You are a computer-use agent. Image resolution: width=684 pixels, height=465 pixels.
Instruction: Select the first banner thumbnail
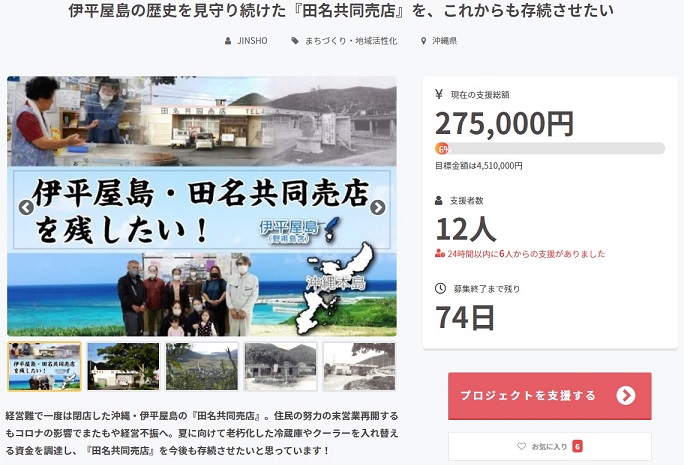coord(44,366)
